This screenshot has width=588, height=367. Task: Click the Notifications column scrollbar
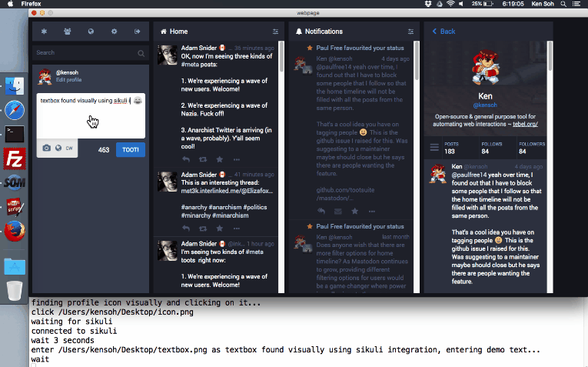(417, 60)
